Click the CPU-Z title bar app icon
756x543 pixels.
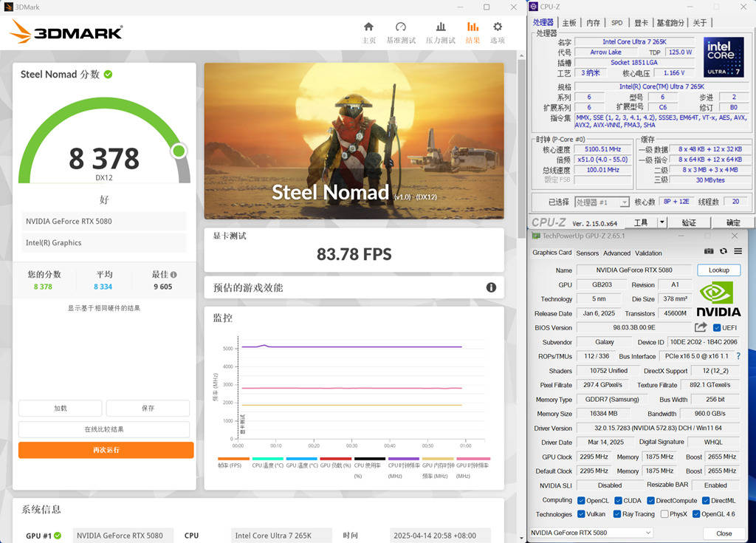click(x=533, y=6)
